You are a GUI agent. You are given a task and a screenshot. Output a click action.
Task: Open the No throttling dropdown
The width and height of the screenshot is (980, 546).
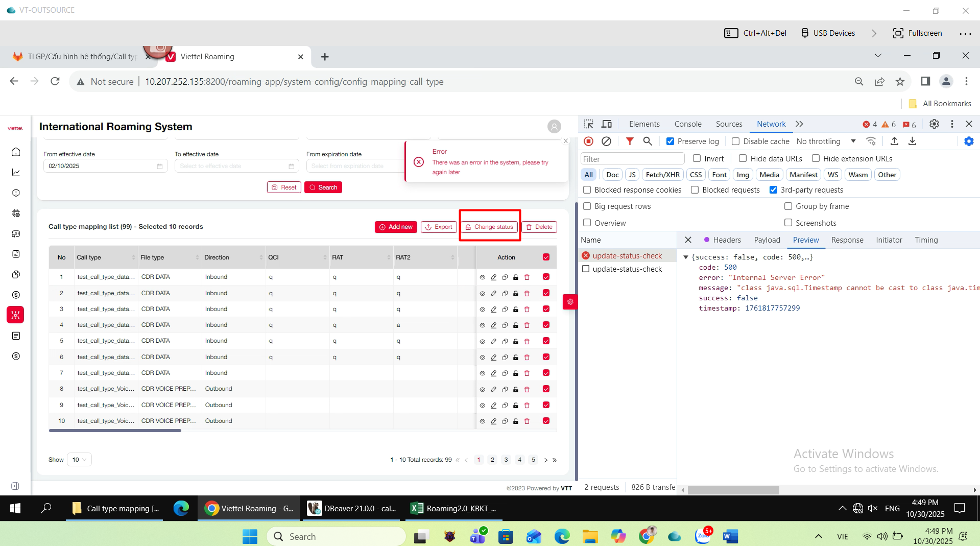826,141
